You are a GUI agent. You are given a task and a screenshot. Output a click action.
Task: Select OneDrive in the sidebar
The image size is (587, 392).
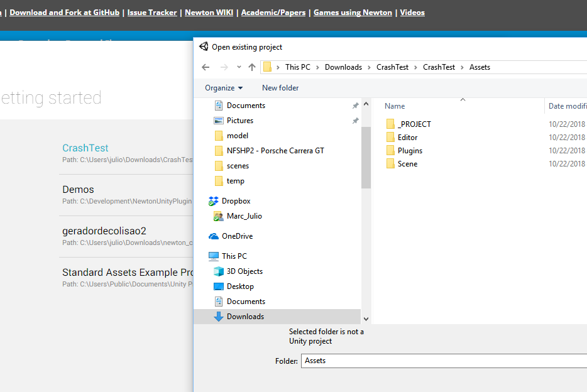click(x=237, y=236)
